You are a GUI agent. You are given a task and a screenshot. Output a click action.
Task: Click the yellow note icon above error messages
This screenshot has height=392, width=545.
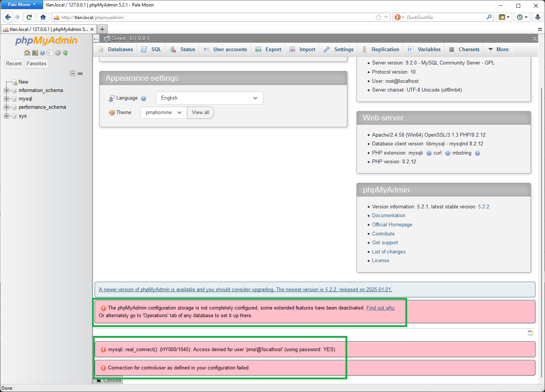click(530, 333)
